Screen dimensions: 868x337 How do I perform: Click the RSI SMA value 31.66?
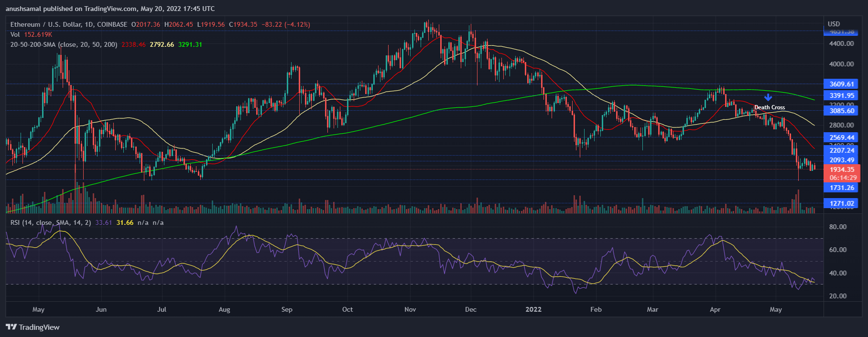coord(125,222)
